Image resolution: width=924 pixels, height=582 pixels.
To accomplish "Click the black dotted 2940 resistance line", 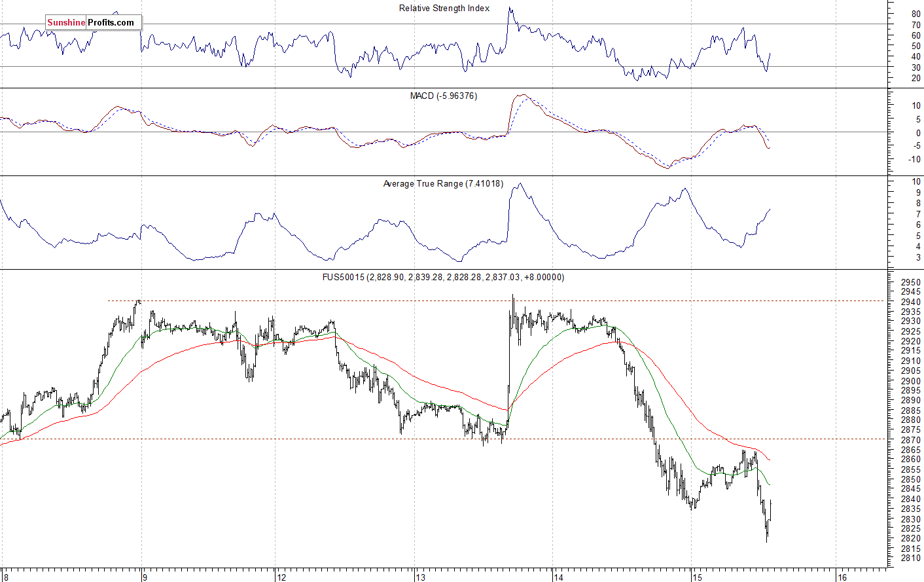I will [x=497, y=300].
